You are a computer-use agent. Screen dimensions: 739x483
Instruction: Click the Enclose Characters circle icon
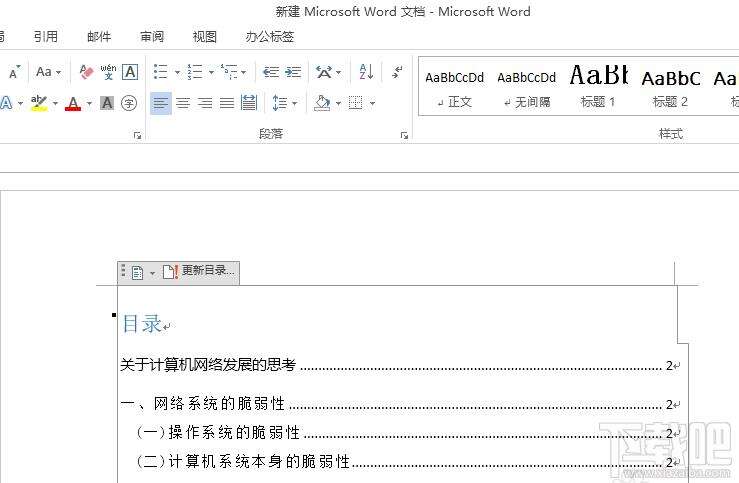point(129,103)
